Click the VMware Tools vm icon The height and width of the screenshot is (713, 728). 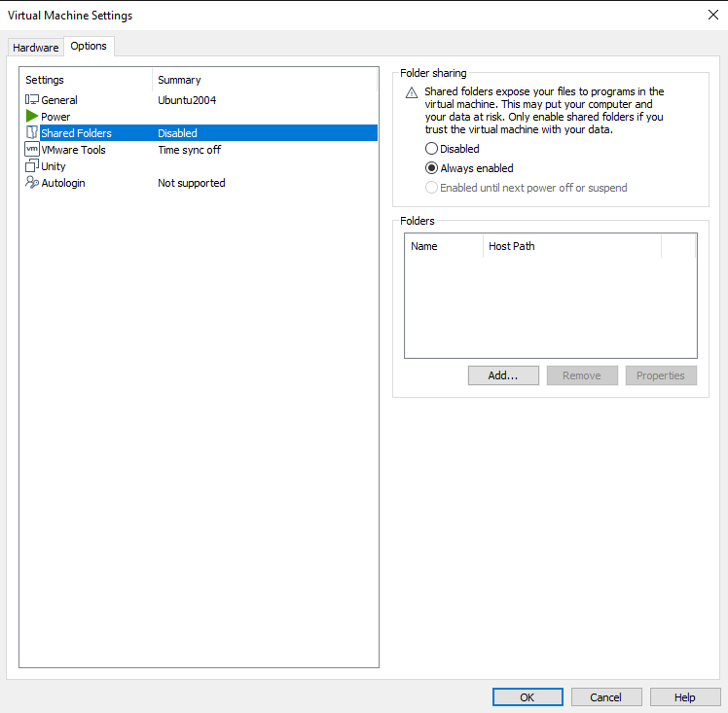pos(31,150)
